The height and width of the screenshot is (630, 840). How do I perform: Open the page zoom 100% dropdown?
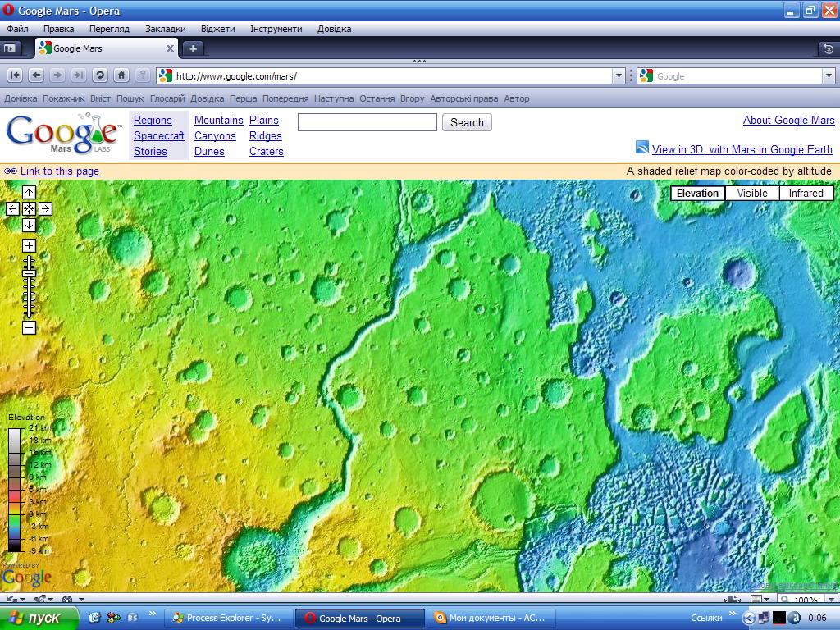click(x=830, y=600)
